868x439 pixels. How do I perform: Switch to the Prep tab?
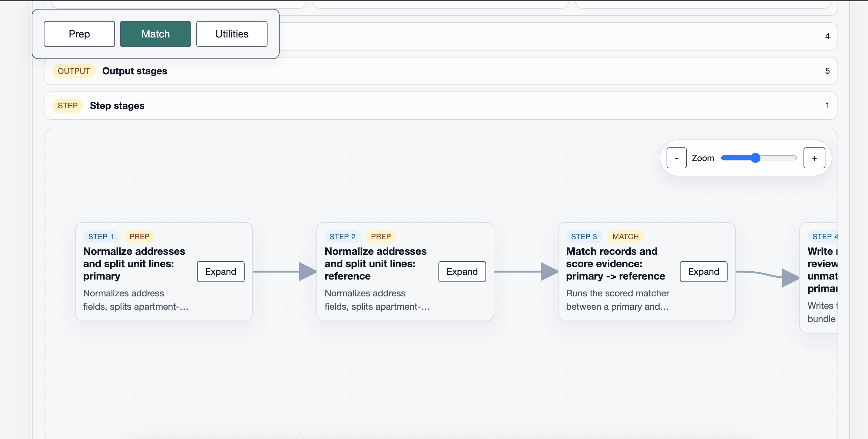[79, 34]
